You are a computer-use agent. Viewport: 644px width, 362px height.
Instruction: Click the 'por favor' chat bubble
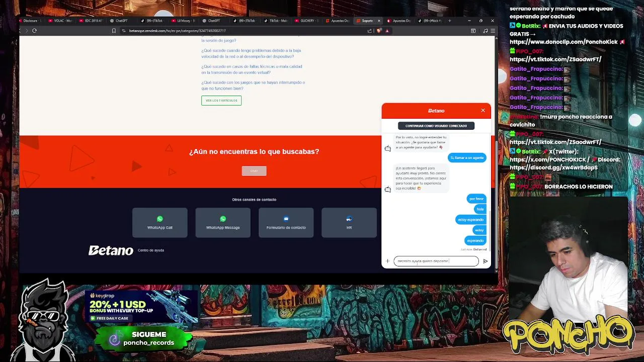point(476,199)
